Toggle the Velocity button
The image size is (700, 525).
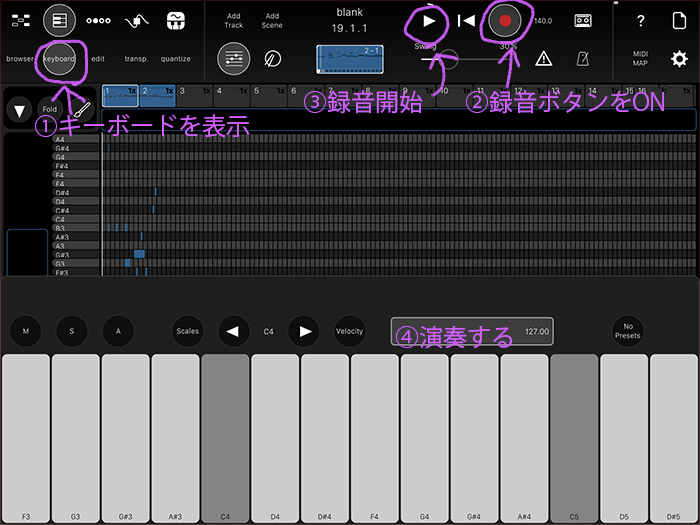coord(350,331)
